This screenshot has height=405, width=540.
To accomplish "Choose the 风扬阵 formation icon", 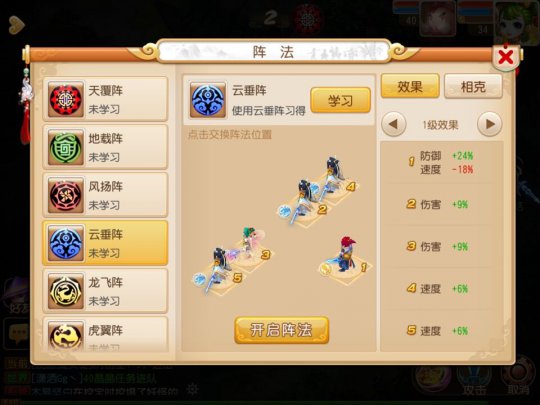I will pyautogui.click(x=65, y=195).
